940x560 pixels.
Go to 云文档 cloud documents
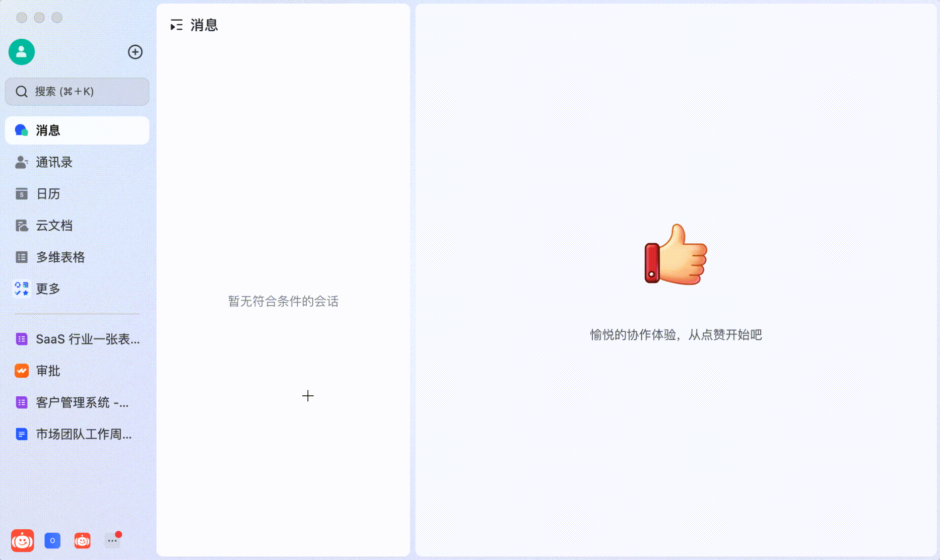pyautogui.click(x=54, y=226)
